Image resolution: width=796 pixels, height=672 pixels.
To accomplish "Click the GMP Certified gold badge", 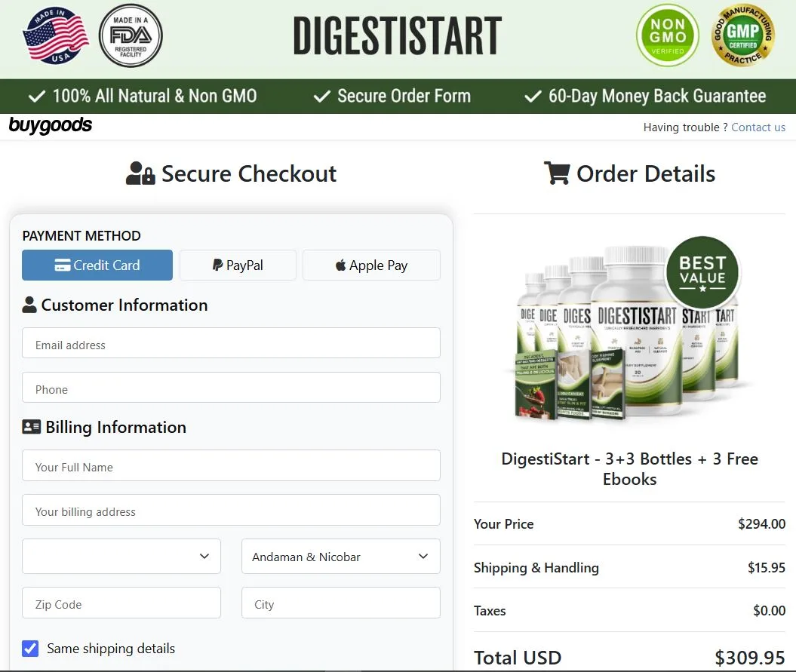I will 742,35.
